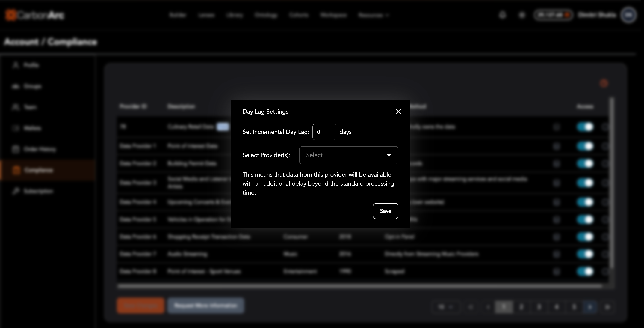
Task: Toggle access for the Data Provider 1 row
Action: (x=585, y=146)
